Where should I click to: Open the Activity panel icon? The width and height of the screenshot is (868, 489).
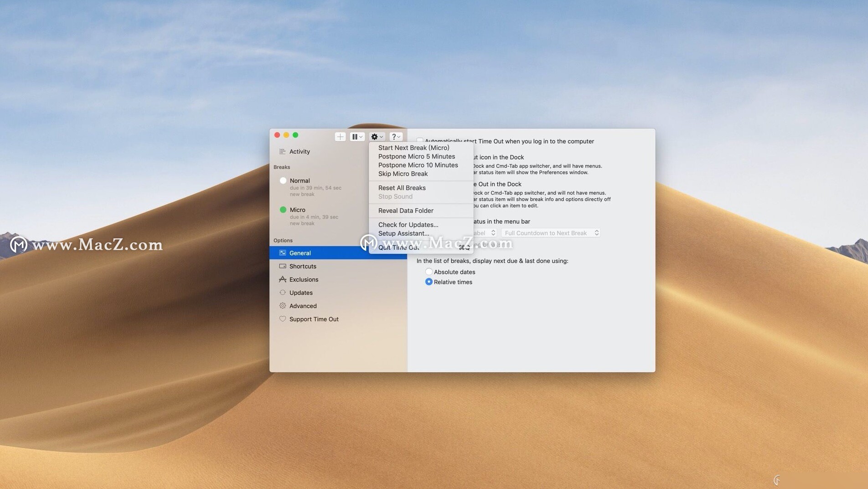pos(282,151)
